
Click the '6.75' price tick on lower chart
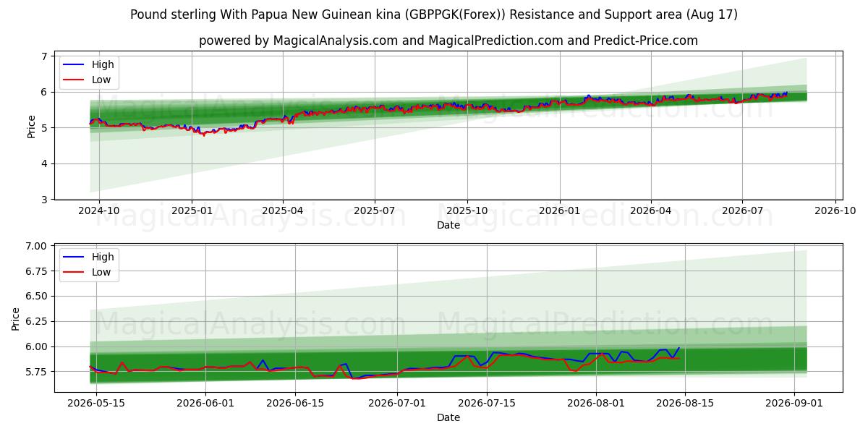click(36, 271)
